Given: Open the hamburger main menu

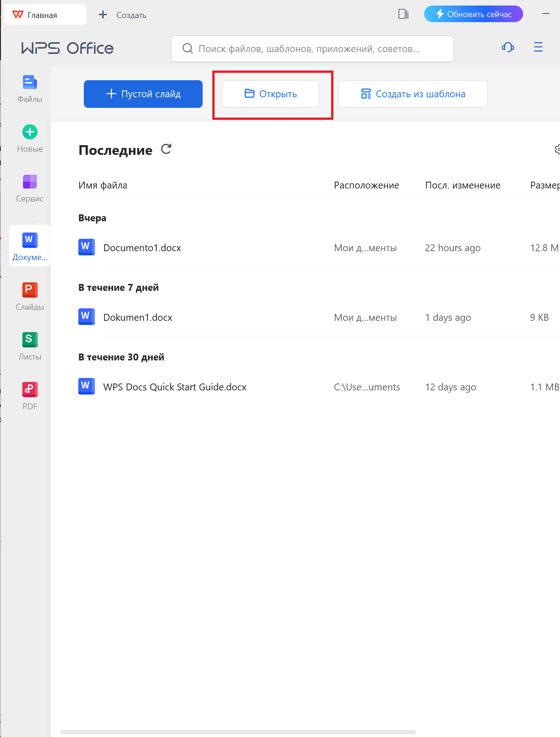Looking at the screenshot, I should click(538, 47).
